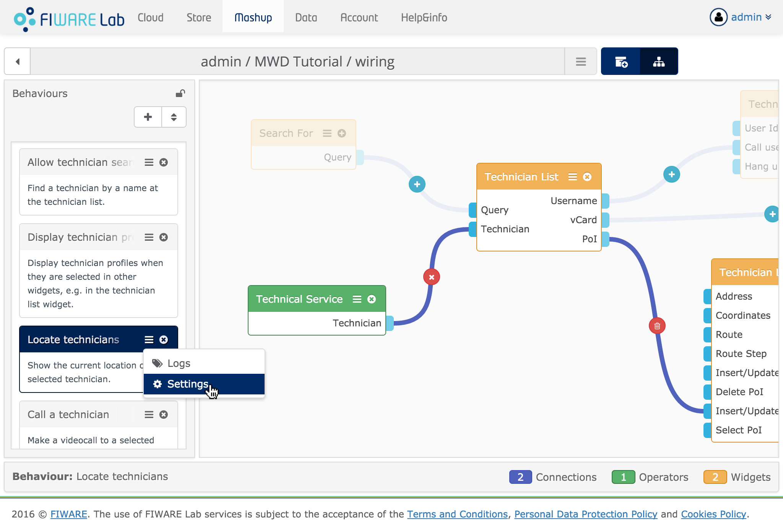Viewport: 783px width, 532px height.
Task: Click the close icon on Technician List widget
Action: [587, 176]
